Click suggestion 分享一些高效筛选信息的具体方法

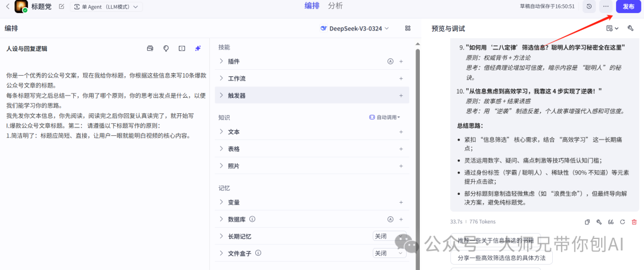[x=501, y=258]
